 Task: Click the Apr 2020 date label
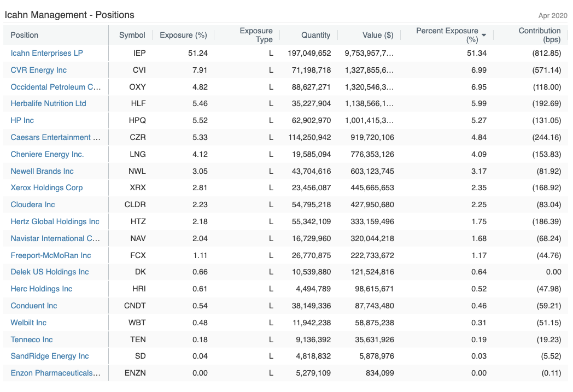tap(553, 16)
